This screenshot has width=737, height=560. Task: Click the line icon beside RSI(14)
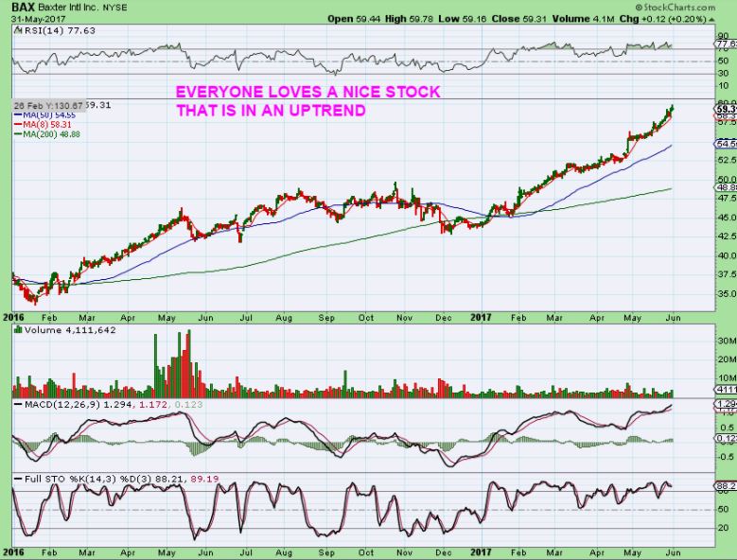[18, 30]
